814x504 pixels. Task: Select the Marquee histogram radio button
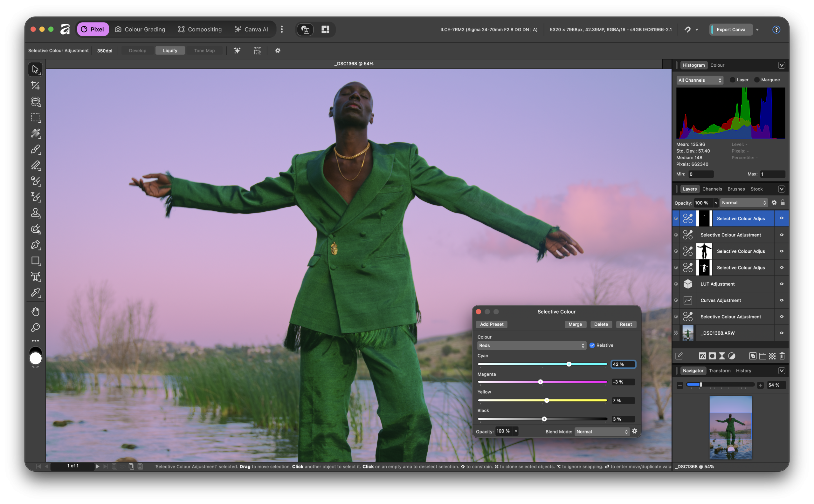coord(757,80)
